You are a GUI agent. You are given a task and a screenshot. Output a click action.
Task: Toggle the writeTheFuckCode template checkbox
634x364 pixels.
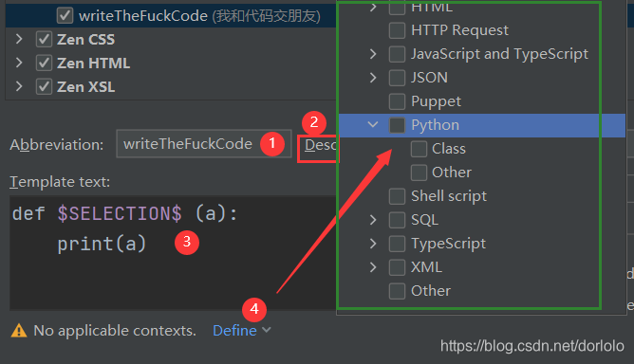pos(65,16)
